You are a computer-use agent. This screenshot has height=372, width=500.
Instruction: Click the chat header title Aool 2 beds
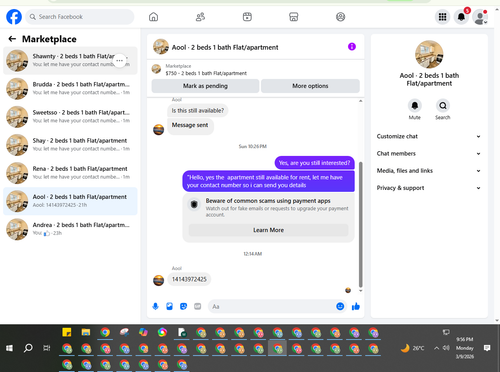[x=225, y=47]
